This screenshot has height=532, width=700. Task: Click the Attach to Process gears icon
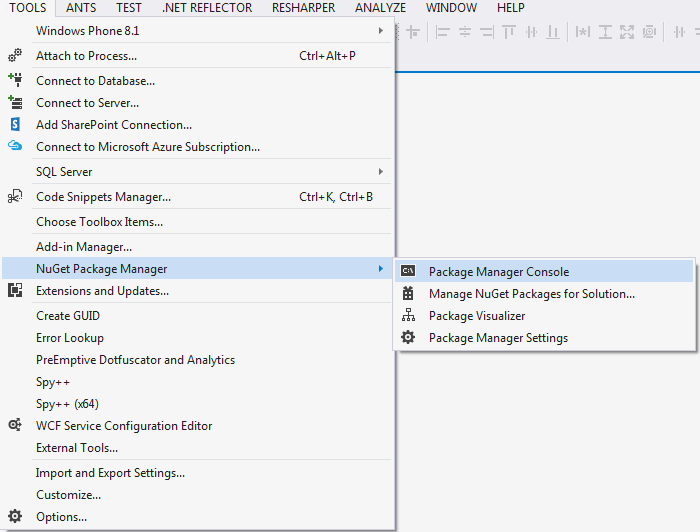click(x=15, y=55)
